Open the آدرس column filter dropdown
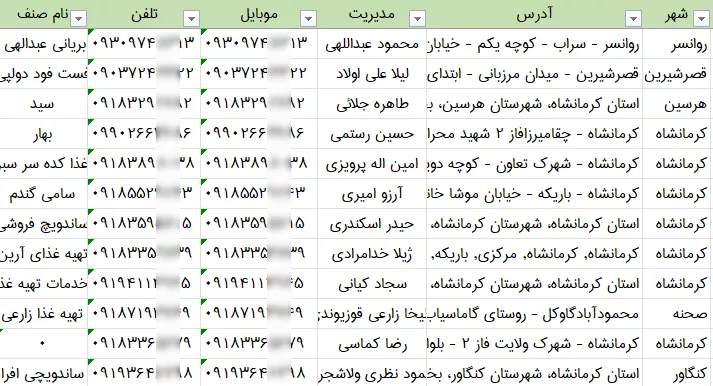Viewport: 713px width, 386px height. point(633,19)
